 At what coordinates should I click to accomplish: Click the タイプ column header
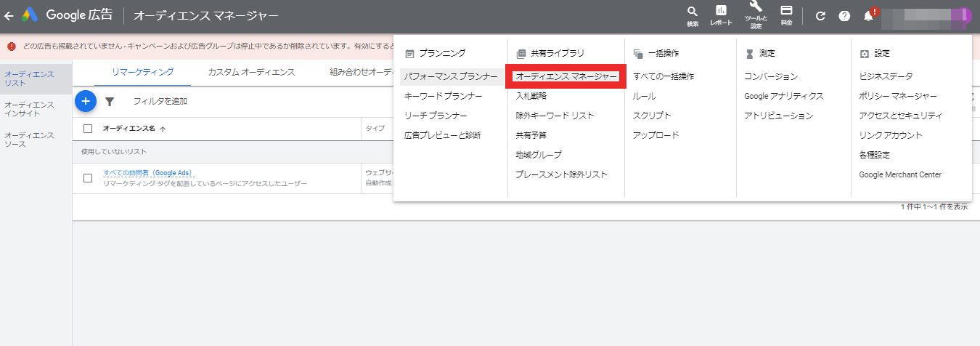[375, 129]
